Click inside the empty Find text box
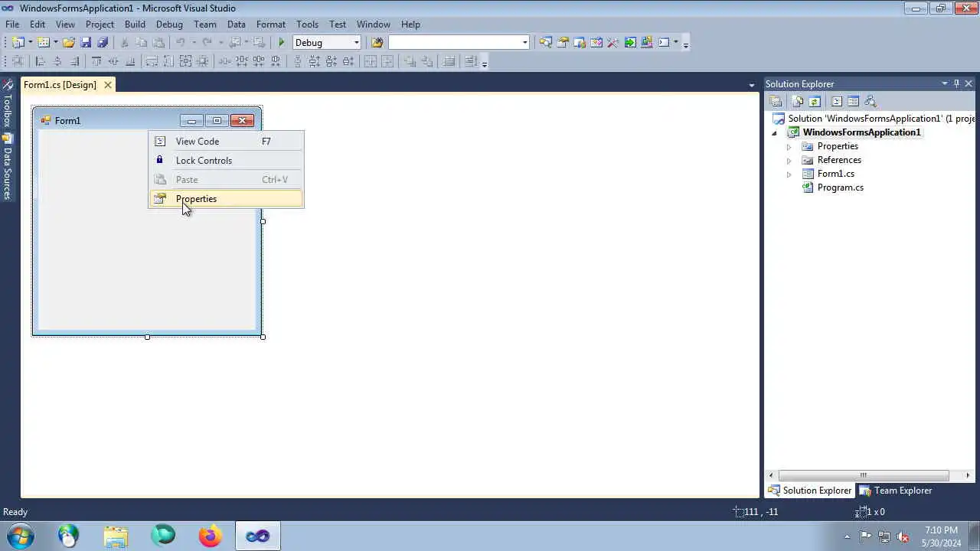Screen dimensions: 980x551 (454, 43)
